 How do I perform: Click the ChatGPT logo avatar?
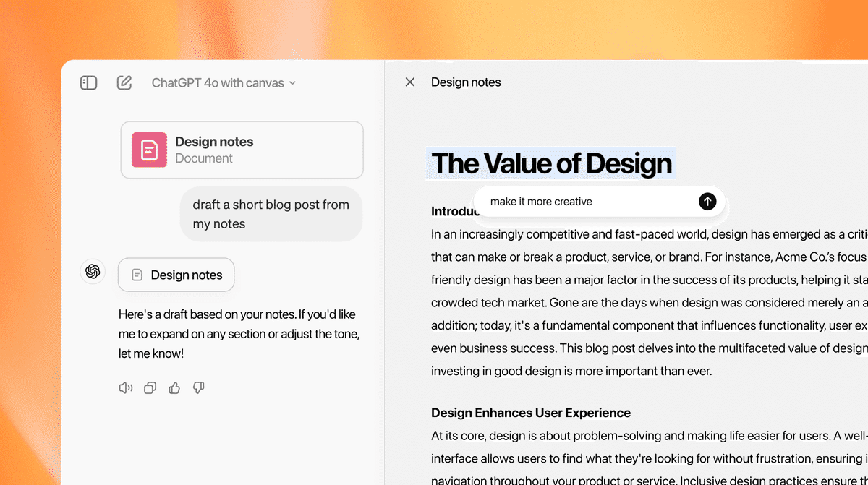[93, 272]
